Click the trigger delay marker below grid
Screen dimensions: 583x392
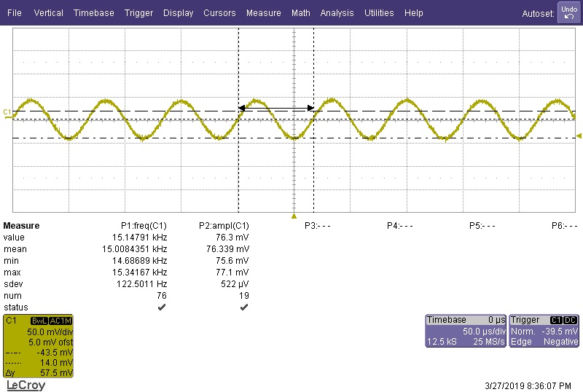[x=294, y=216]
